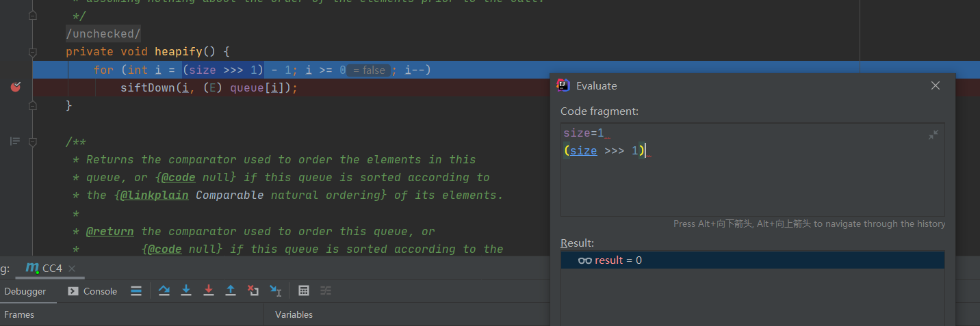Click the @linkplain tag in comment
Viewport: 980px width, 326px height.
click(155, 195)
